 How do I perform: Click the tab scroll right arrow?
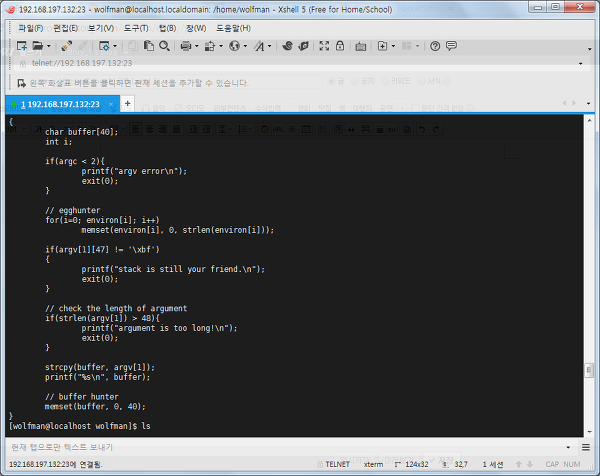coord(574,103)
